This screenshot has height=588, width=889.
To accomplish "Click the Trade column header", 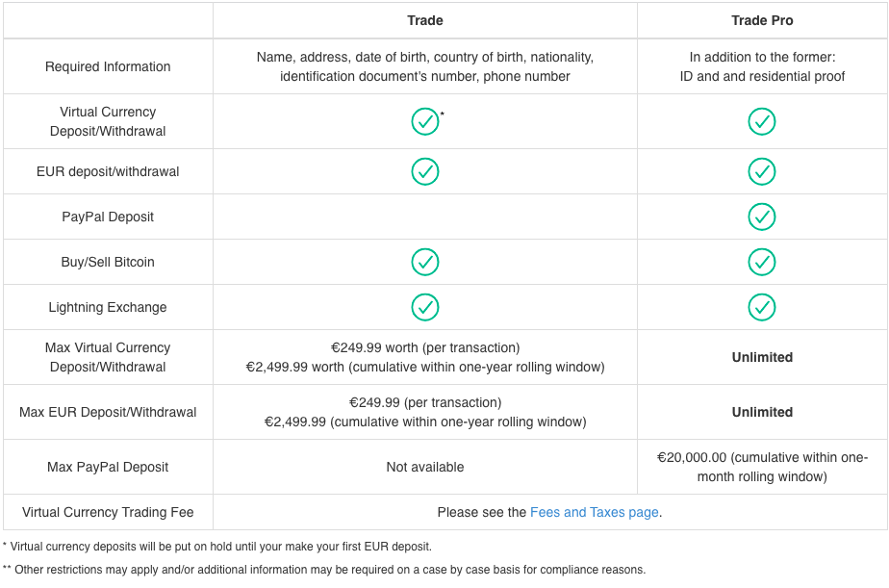I will pyautogui.click(x=424, y=20).
